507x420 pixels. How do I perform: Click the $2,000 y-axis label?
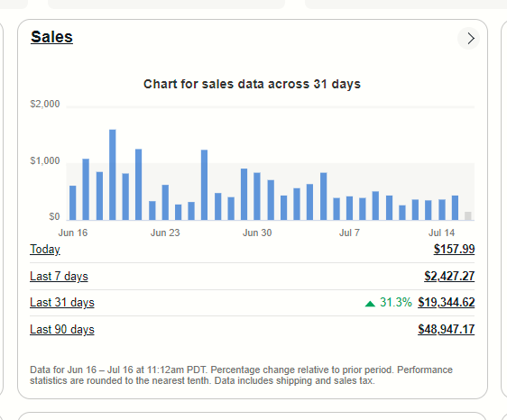pyautogui.click(x=45, y=104)
